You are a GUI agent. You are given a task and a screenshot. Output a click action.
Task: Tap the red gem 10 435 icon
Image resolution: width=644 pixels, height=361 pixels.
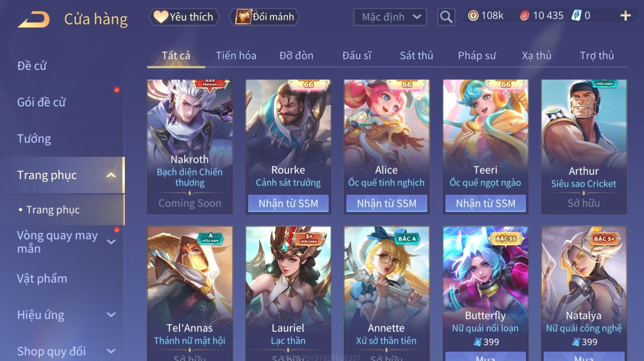pyautogui.click(x=525, y=16)
